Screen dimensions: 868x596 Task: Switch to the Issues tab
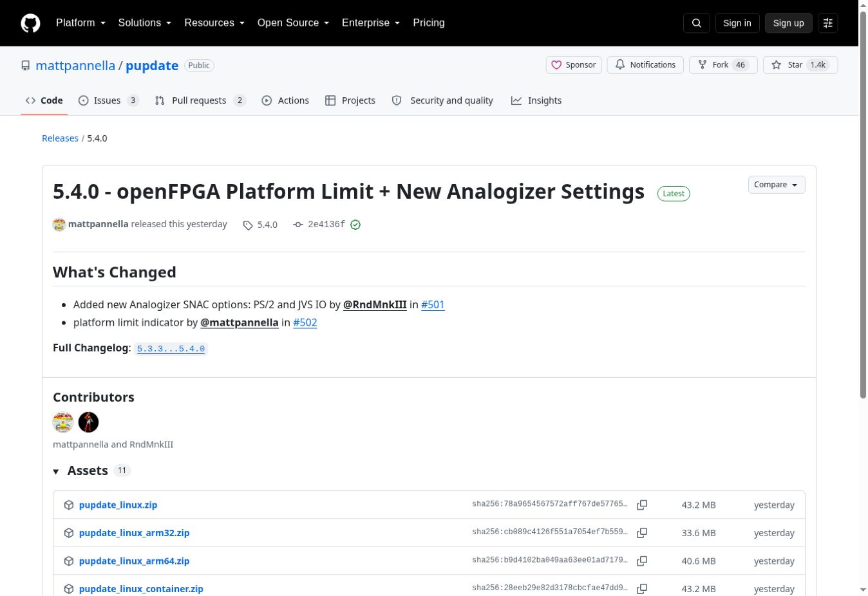[108, 101]
